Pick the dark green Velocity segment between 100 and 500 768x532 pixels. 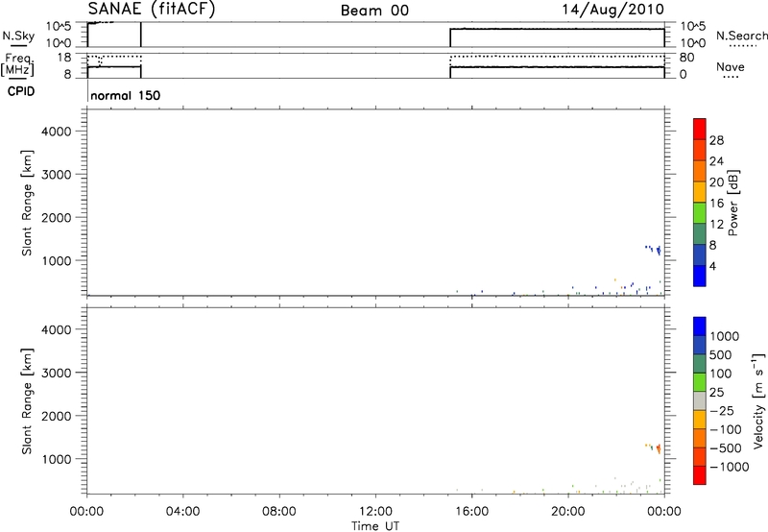[x=700, y=364]
